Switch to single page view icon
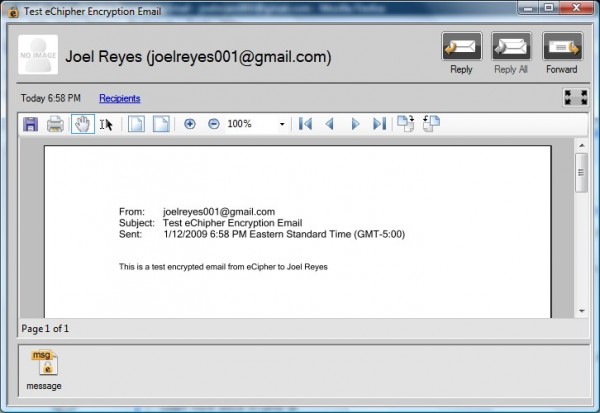Viewport: 600px width, 413px height. (136, 124)
